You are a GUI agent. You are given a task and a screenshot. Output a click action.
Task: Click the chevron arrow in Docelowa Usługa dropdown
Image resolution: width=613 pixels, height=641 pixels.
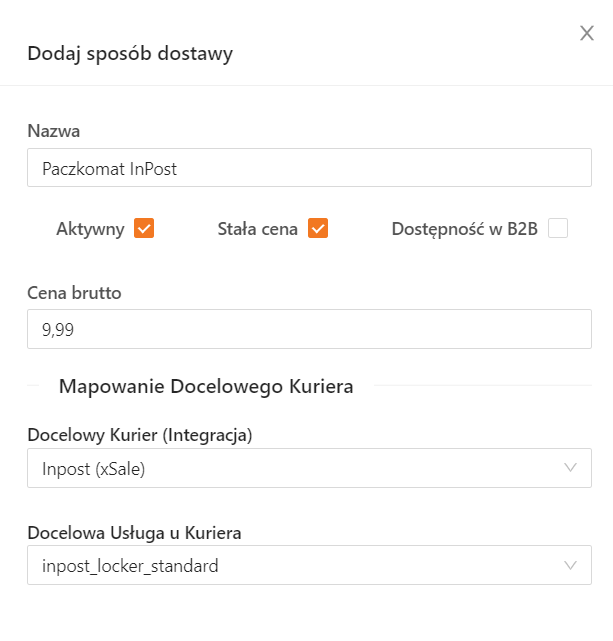571,566
